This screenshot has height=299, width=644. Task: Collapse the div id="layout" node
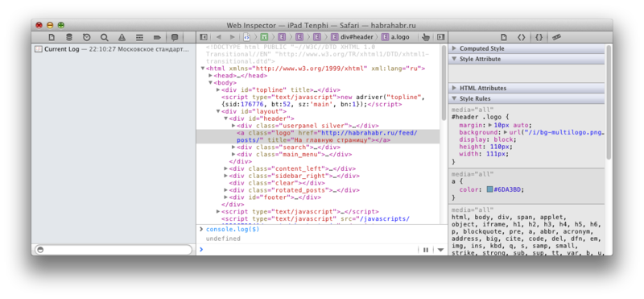point(218,111)
